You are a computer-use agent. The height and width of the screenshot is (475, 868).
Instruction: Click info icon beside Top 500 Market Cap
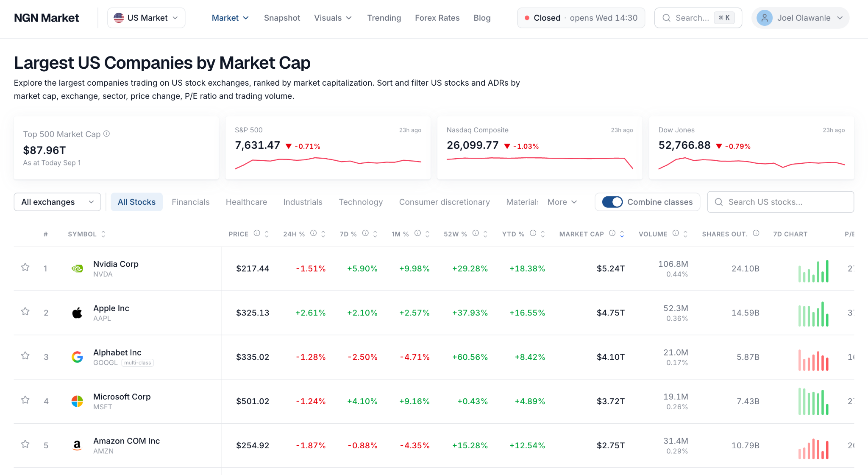[x=107, y=134]
